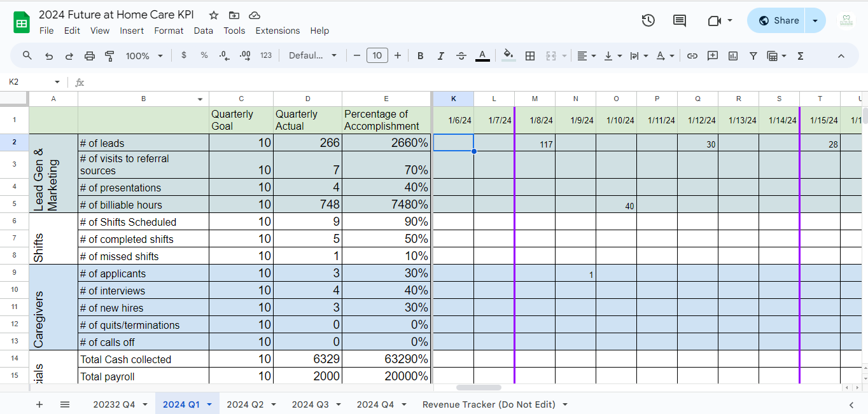This screenshot has width=868, height=414.
Task: Switch to the 20232 Q4 sheet tab
Action: pos(114,404)
